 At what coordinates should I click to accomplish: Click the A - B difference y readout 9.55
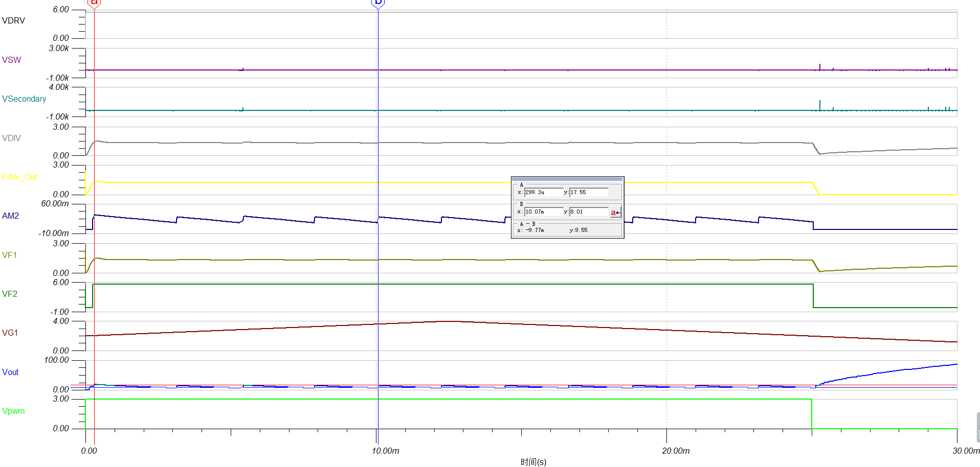pyautogui.click(x=581, y=230)
